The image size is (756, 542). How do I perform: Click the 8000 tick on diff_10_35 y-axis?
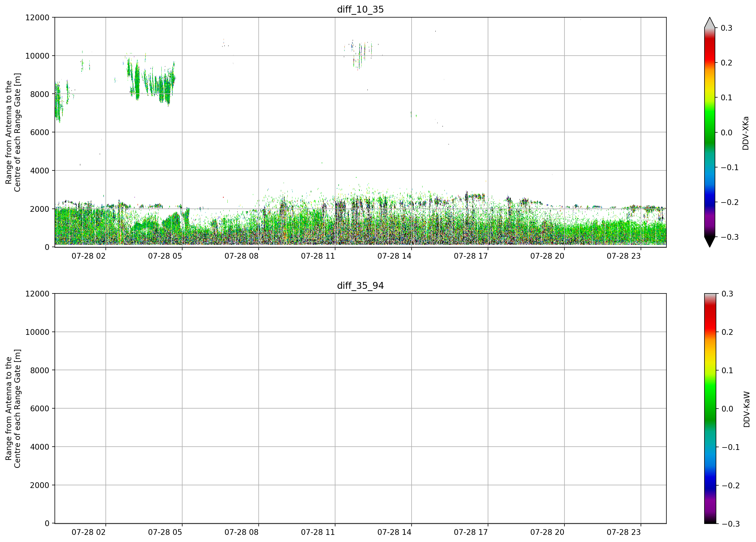tap(40, 94)
